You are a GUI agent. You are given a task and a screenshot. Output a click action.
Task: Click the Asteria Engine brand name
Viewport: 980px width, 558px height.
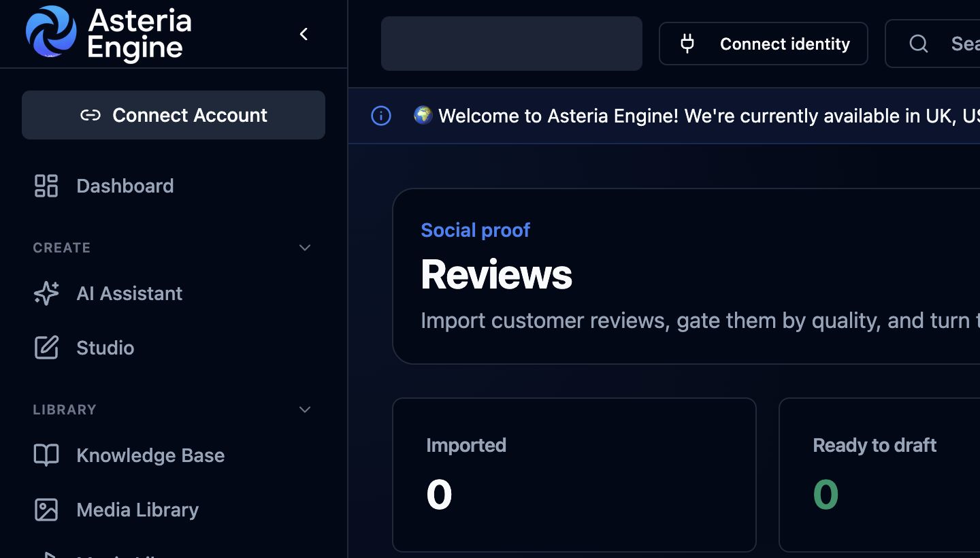coord(140,34)
